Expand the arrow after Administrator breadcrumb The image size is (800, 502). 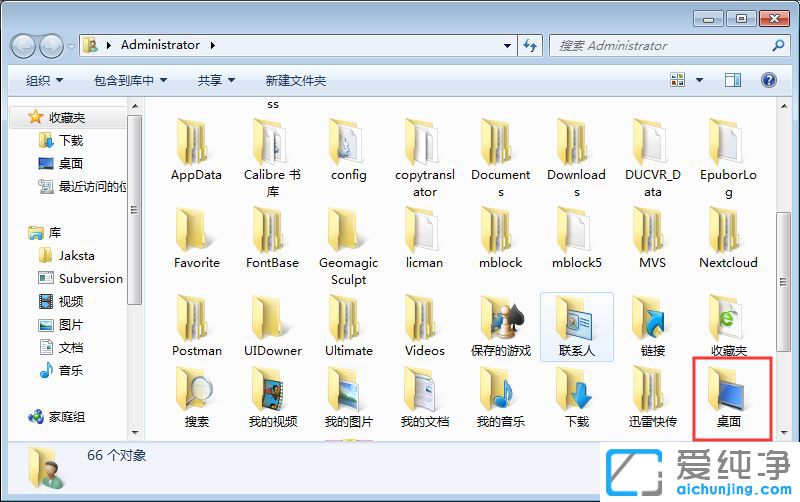tap(213, 45)
